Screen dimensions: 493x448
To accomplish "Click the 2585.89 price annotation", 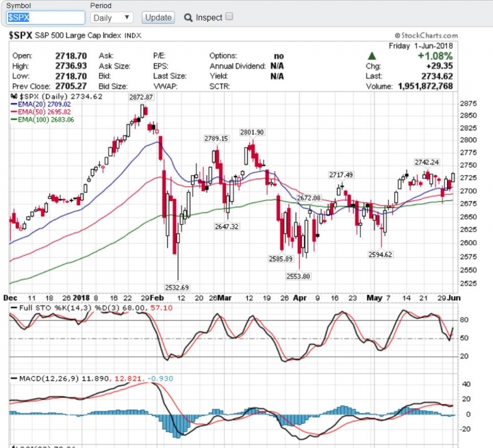I will [281, 259].
